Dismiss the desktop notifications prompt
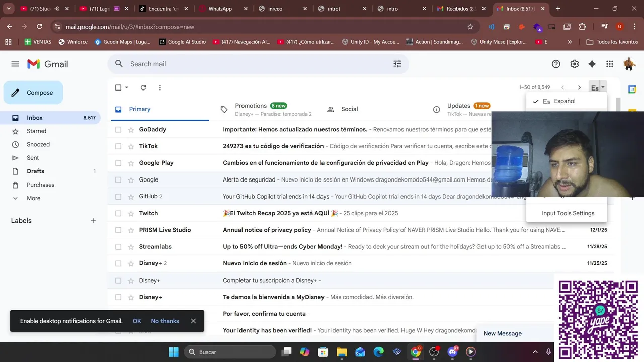This screenshot has height=362, width=644. (193, 321)
